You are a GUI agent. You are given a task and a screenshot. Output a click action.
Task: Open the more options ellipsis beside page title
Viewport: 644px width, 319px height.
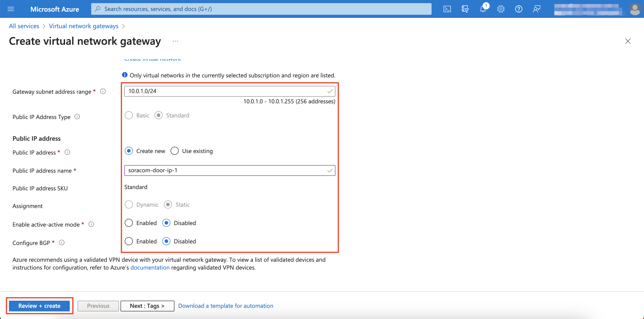click(x=175, y=41)
